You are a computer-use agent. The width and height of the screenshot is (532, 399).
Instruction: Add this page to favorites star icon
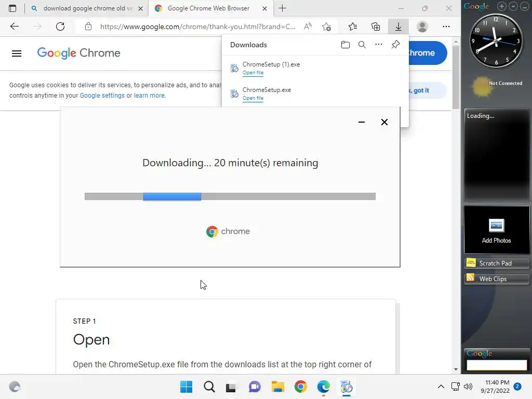[x=326, y=26]
